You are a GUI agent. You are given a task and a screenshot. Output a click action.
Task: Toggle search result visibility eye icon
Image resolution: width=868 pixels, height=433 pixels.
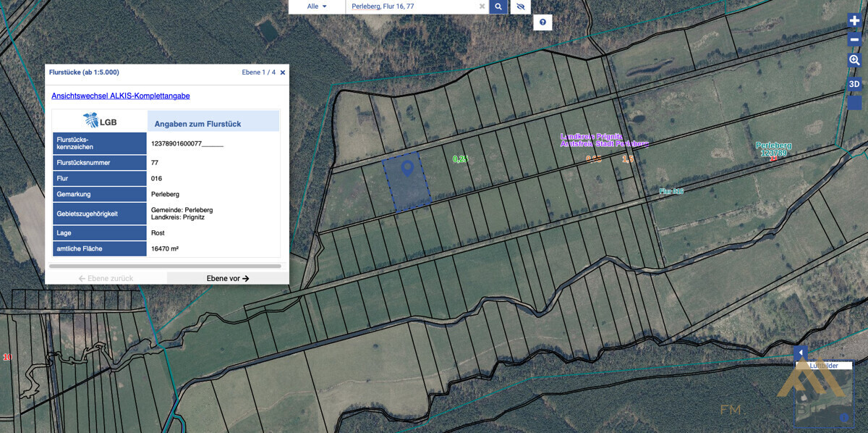(x=520, y=7)
